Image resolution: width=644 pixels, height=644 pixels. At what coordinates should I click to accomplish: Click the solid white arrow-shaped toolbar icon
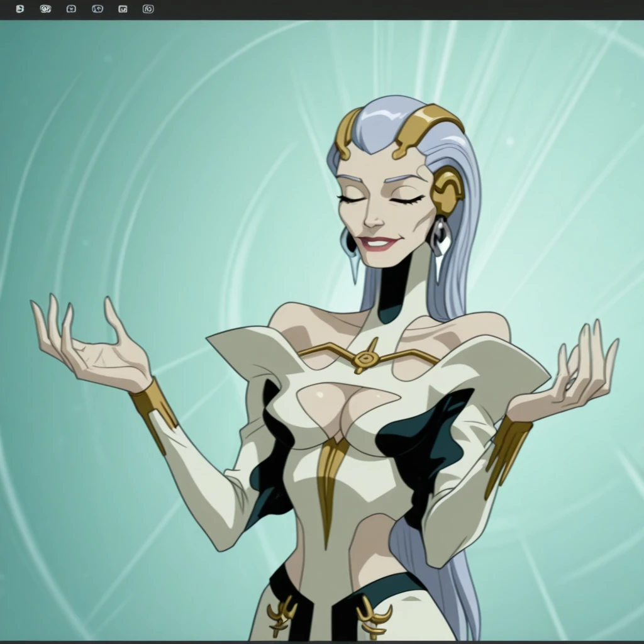tap(19, 9)
